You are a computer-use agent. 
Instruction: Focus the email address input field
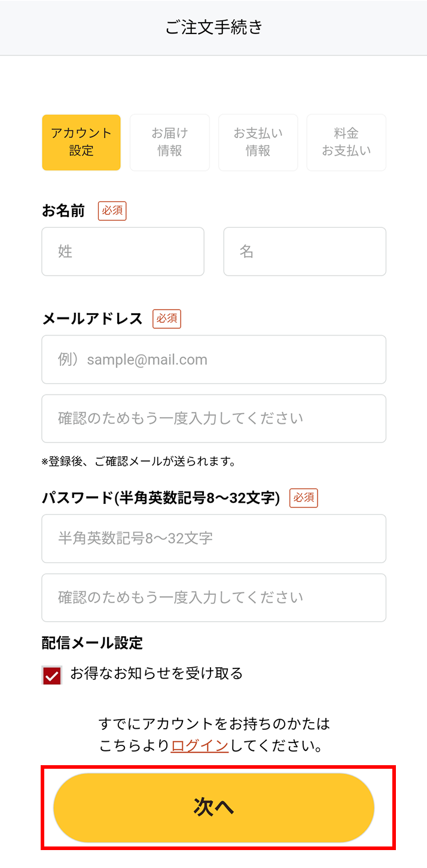pyautogui.click(x=213, y=359)
